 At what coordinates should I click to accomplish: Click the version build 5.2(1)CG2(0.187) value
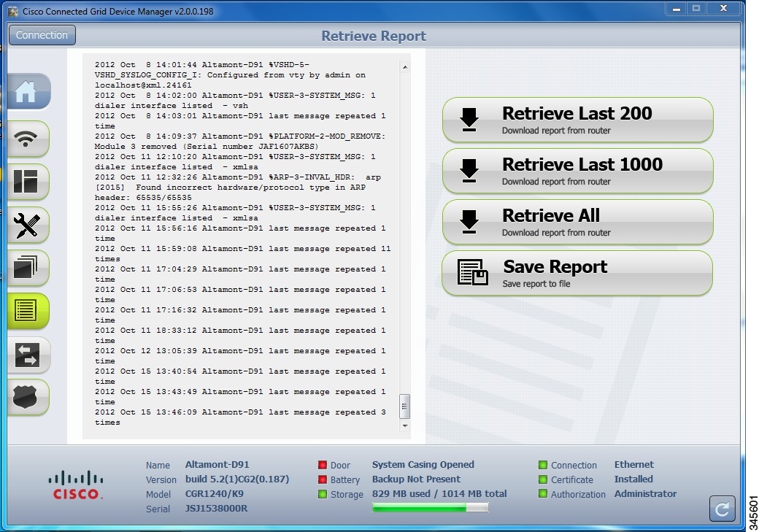point(237,479)
